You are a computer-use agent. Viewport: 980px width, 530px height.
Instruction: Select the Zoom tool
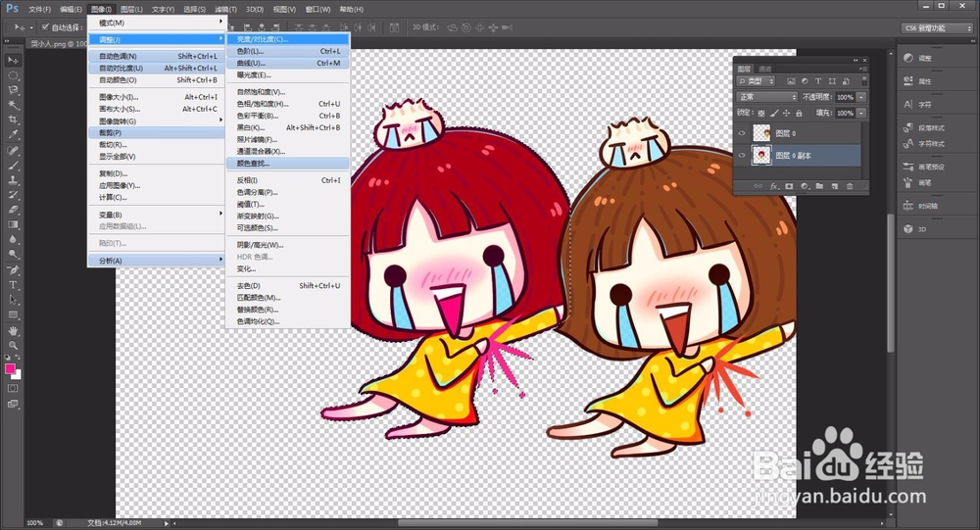[x=13, y=345]
